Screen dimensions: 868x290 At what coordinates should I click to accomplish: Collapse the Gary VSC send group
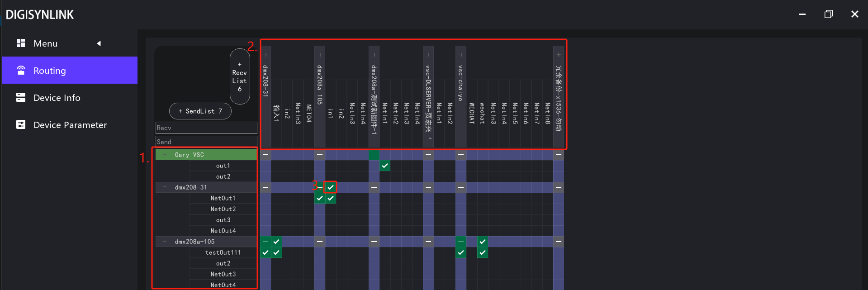(165, 155)
